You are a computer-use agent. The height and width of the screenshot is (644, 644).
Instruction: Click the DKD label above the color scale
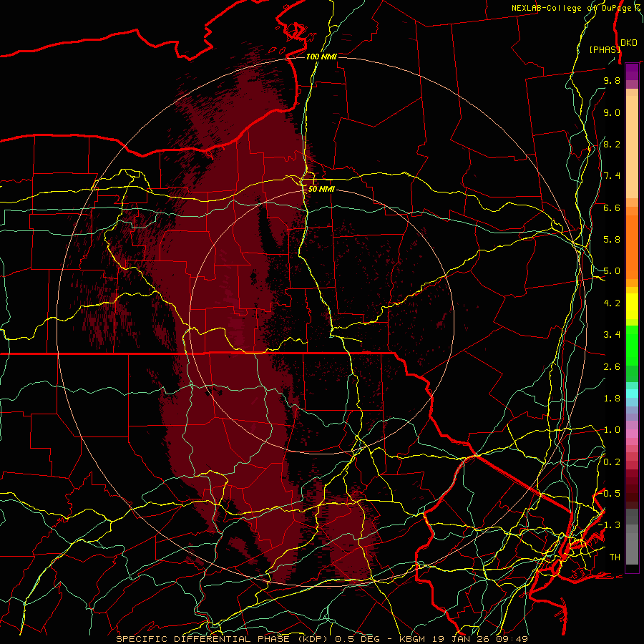pyautogui.click(x=629, y=43)
